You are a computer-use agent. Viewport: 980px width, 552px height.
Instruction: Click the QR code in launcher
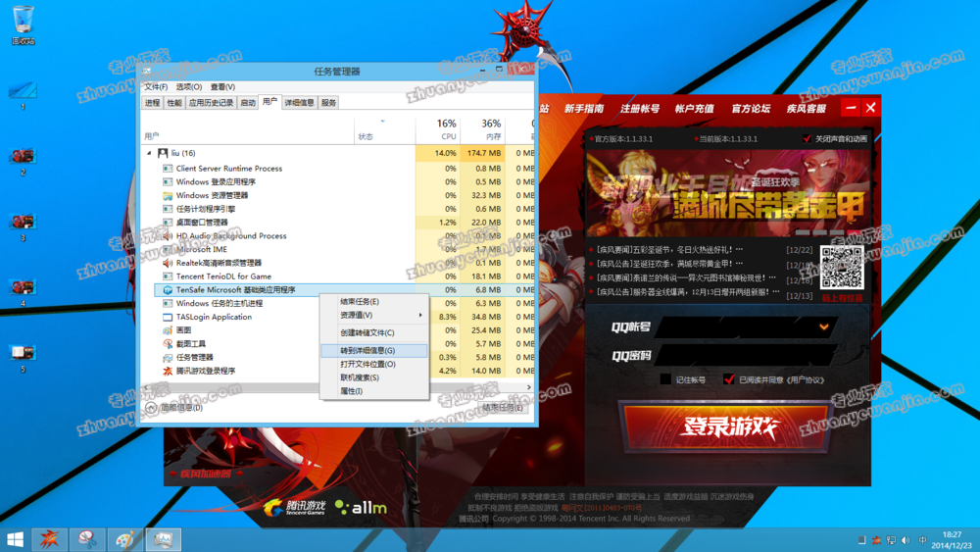click(x=842, y=268)
